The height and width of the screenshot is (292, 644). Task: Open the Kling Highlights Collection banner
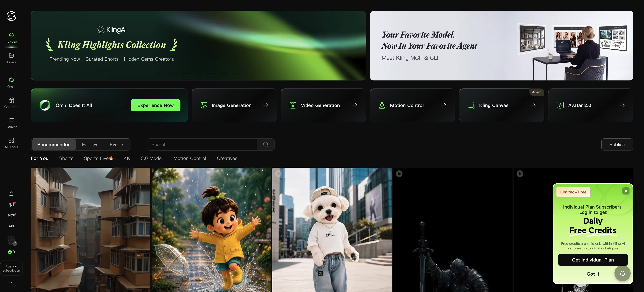tap(198, 45)
